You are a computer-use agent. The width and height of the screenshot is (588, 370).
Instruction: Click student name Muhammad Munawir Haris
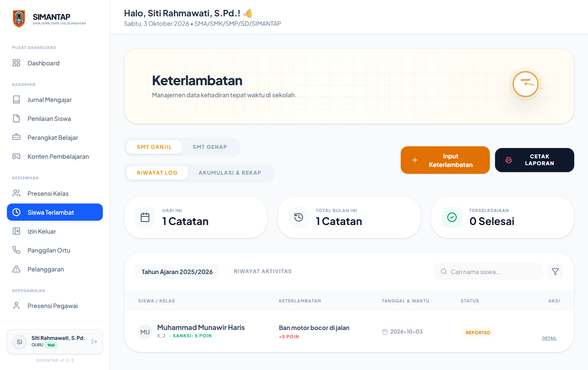click(201, 327)
